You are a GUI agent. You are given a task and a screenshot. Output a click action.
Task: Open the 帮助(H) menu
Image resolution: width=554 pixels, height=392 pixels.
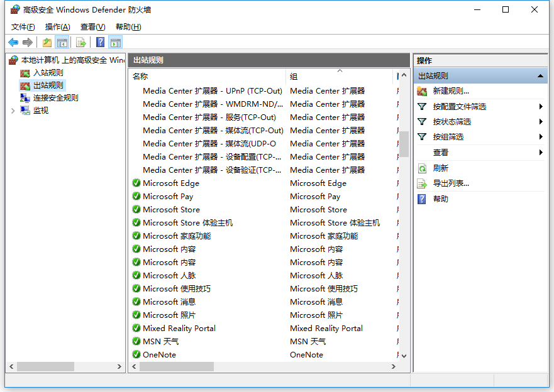[128, 27]
